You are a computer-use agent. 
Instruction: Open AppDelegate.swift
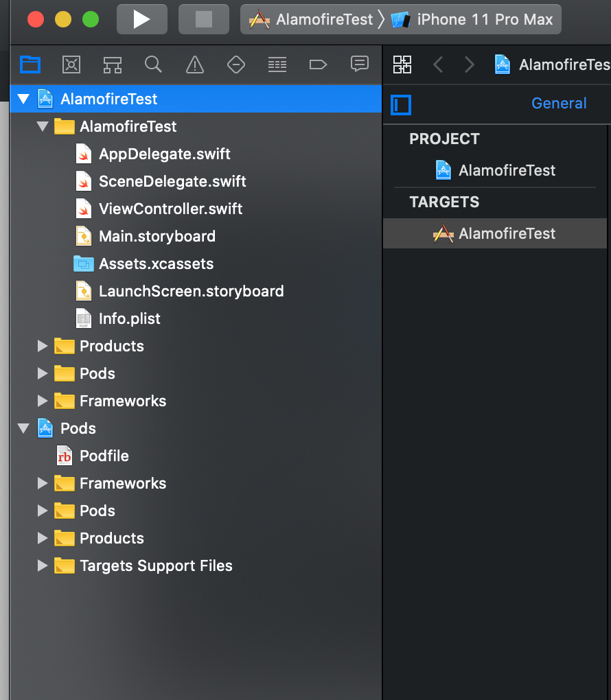point(196,154)
